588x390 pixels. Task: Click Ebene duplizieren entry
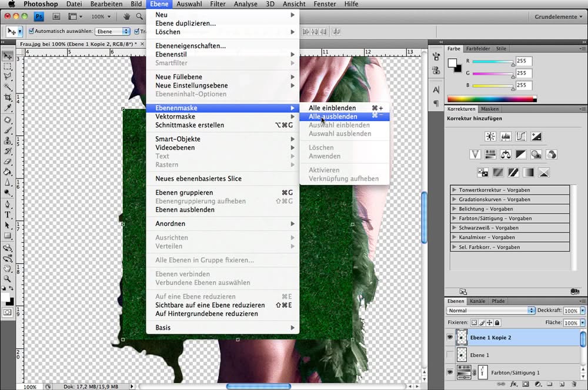point(222,23)
